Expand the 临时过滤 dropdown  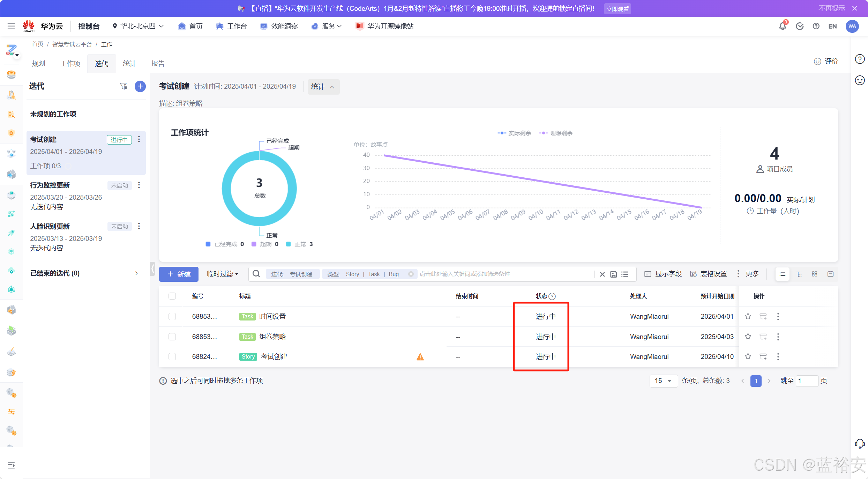222,274
